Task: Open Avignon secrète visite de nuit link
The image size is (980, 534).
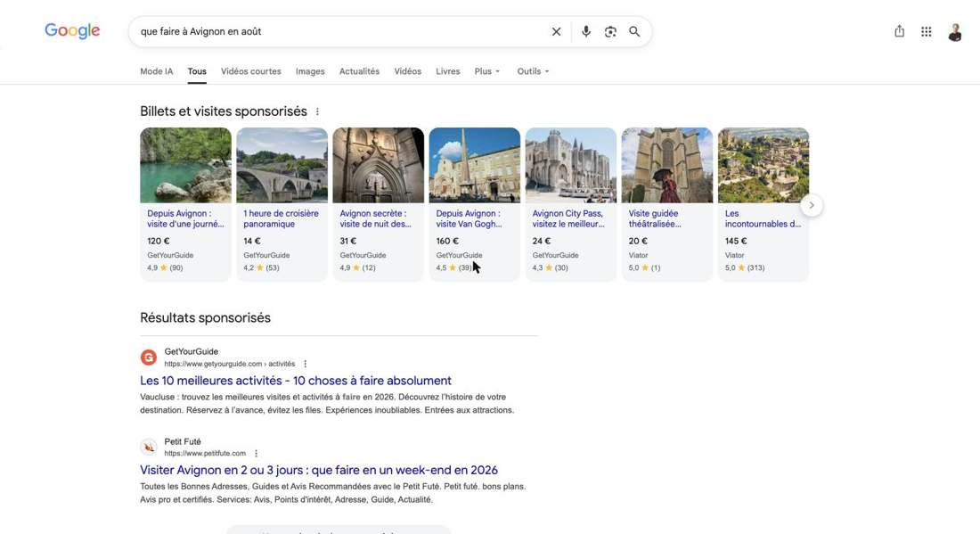Action: pyautogui.click(x=376, y=218)
